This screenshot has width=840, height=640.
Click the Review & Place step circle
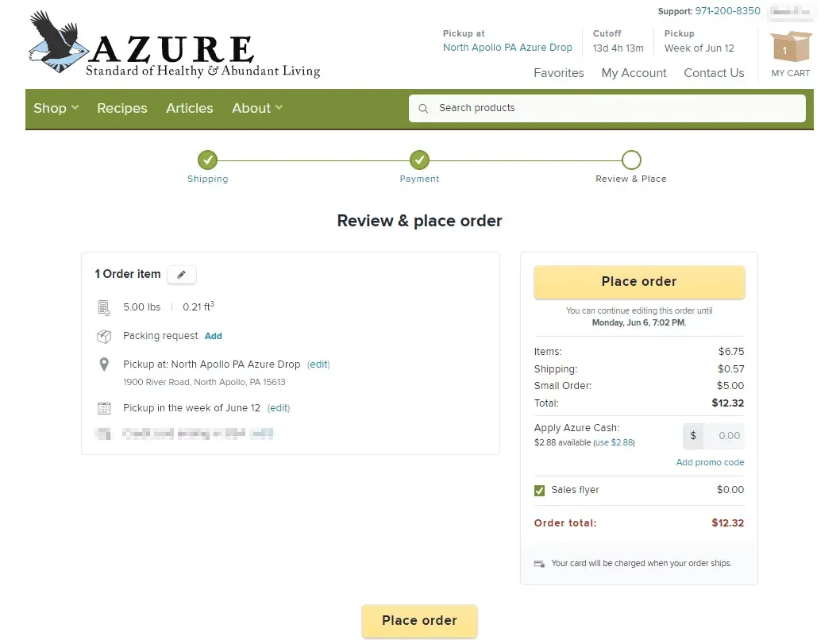click(x=631, y=160)
